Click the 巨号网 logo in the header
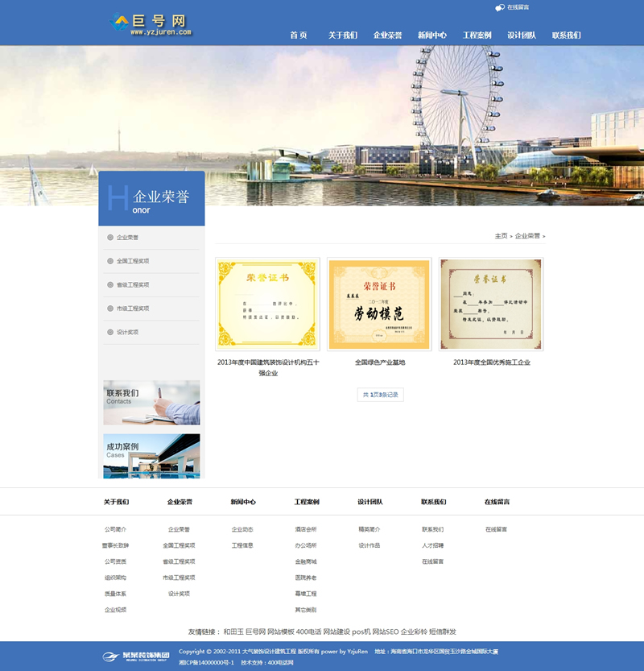This screenshot has height=671, width=644. (x=151, y=25)
